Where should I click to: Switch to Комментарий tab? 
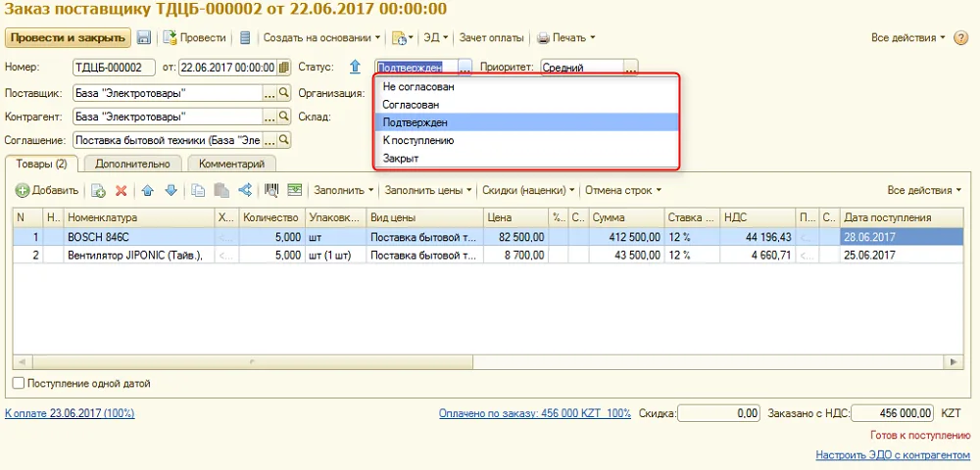(x=231, y=164)
